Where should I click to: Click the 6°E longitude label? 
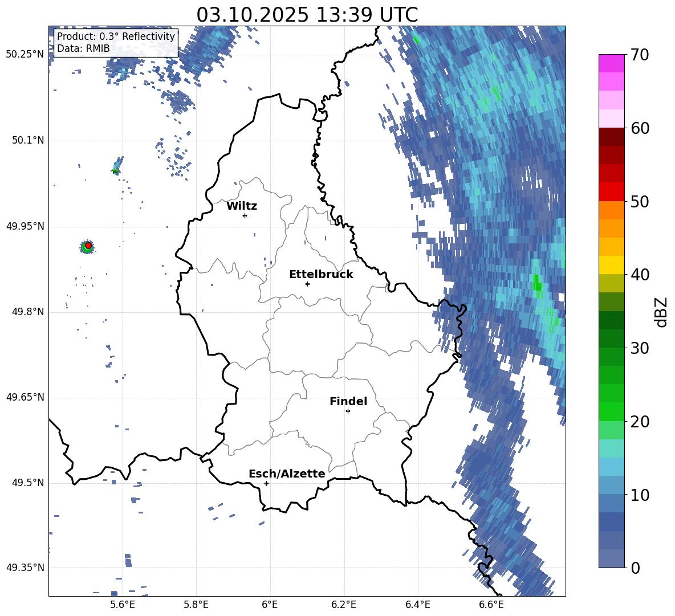(270, 605)
